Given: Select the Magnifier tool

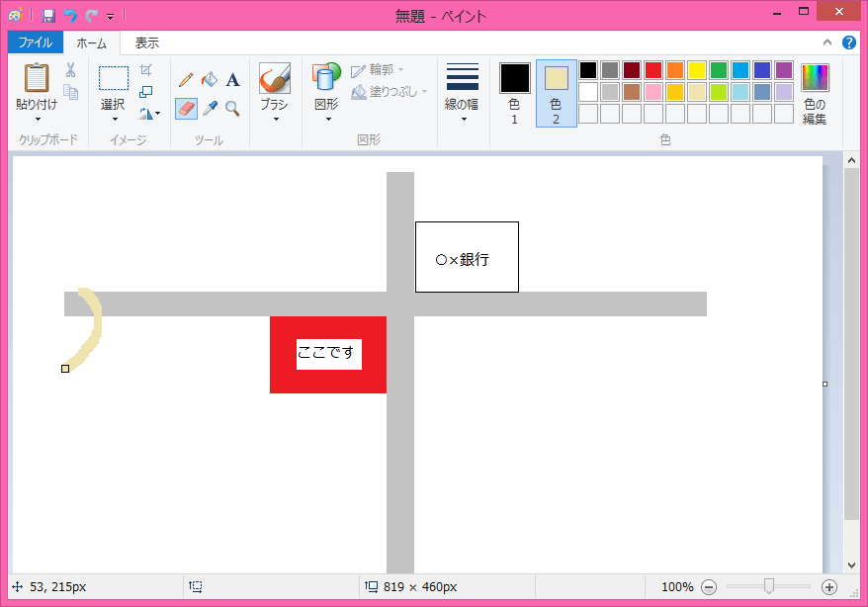Looking at the screenshot, I should [x=232, y=109].
